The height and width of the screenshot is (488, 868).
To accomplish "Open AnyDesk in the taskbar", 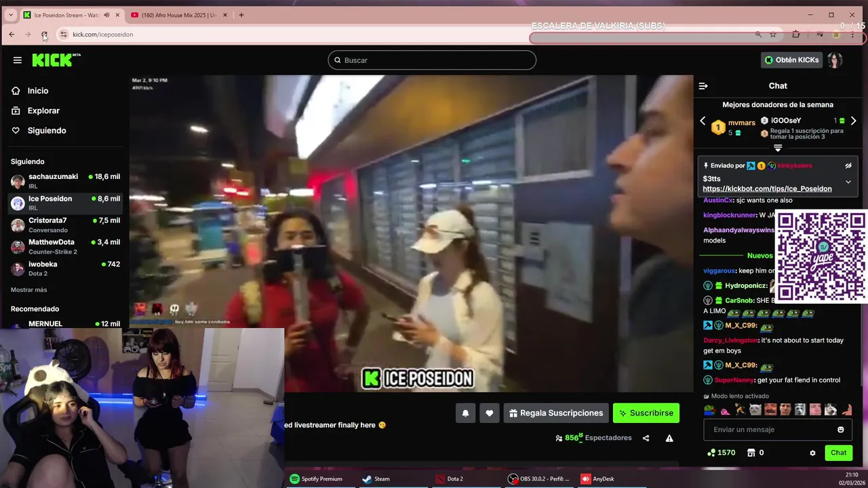I will tap(597, 479).
